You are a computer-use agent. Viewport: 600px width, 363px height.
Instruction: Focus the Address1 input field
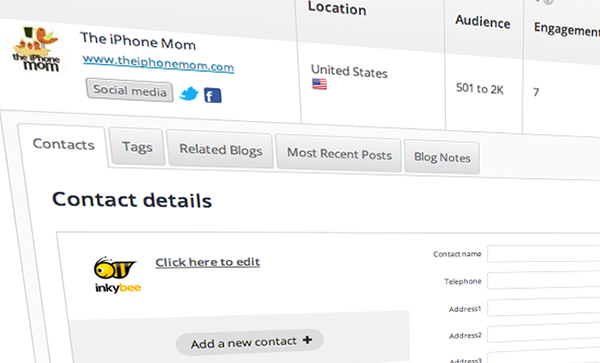click(x=543, y=307)
